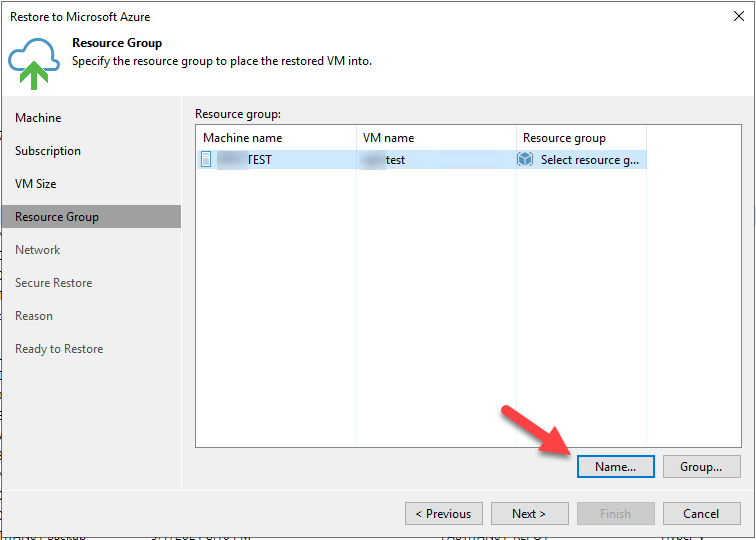Proceed with the Next button

click(x=529, y=513)
